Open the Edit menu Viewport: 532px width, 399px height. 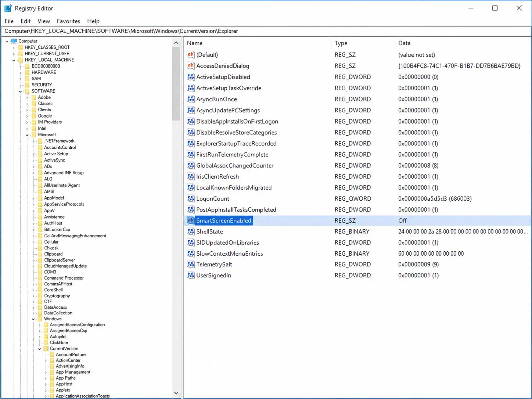(25, 21)
